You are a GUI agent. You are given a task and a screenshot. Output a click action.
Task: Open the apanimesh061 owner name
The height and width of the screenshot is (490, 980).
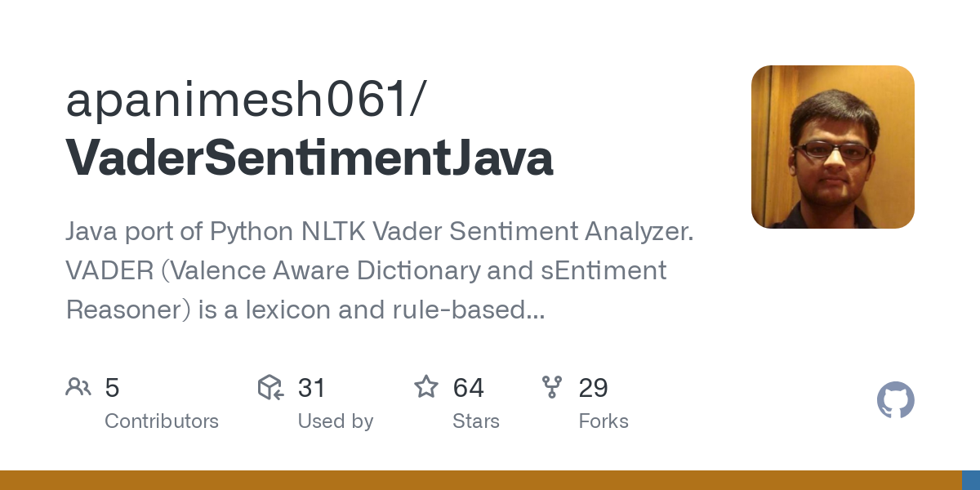245,100
